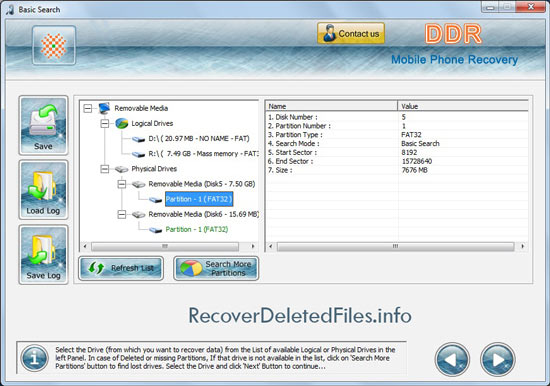Screen dimensions: 550x386
Task: Go back with the previous arrow
Action: [452, 359]
